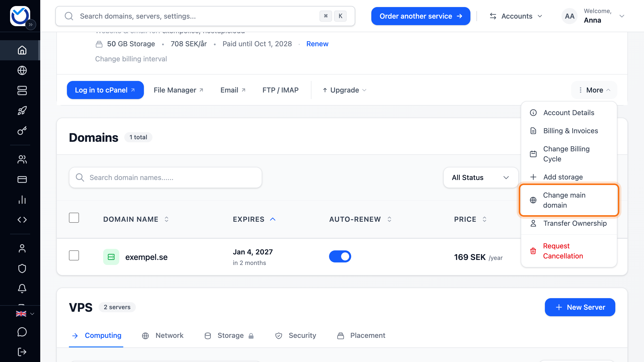Open the credit card billing icon
Image resolution: width=644 pixels, height=362 pixels.
(x=22, y=179)
